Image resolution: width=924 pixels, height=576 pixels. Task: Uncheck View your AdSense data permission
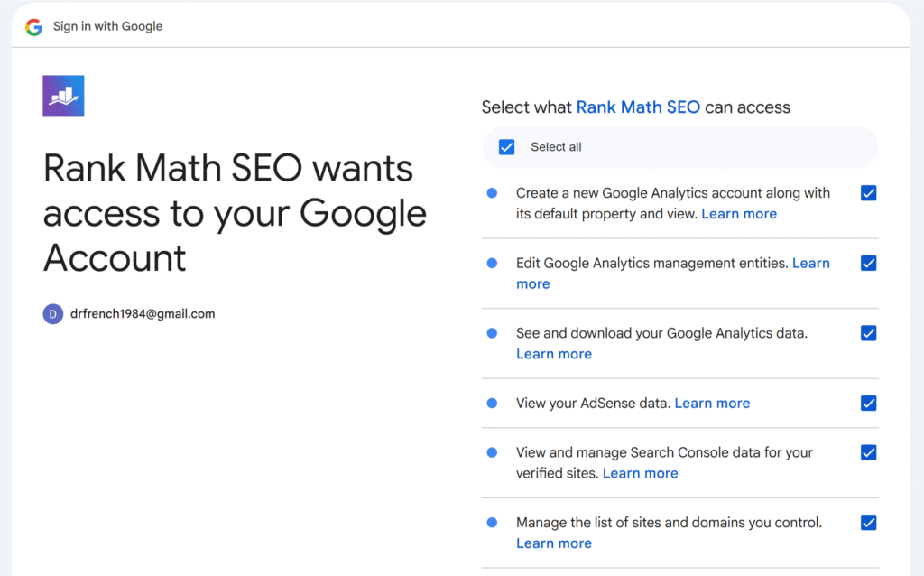[x=868, y=404]
